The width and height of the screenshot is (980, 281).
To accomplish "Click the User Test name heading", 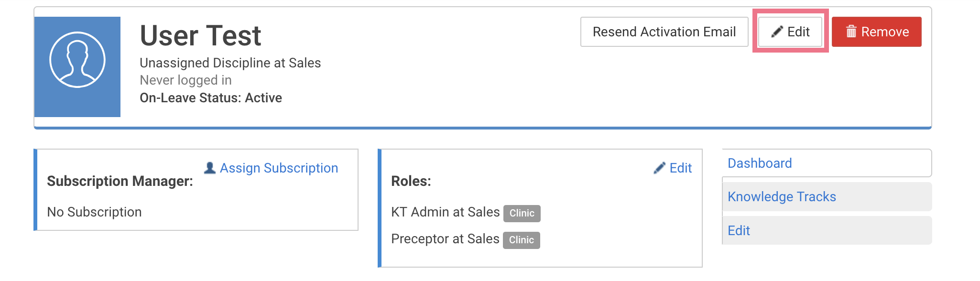I will pos(200,36).
